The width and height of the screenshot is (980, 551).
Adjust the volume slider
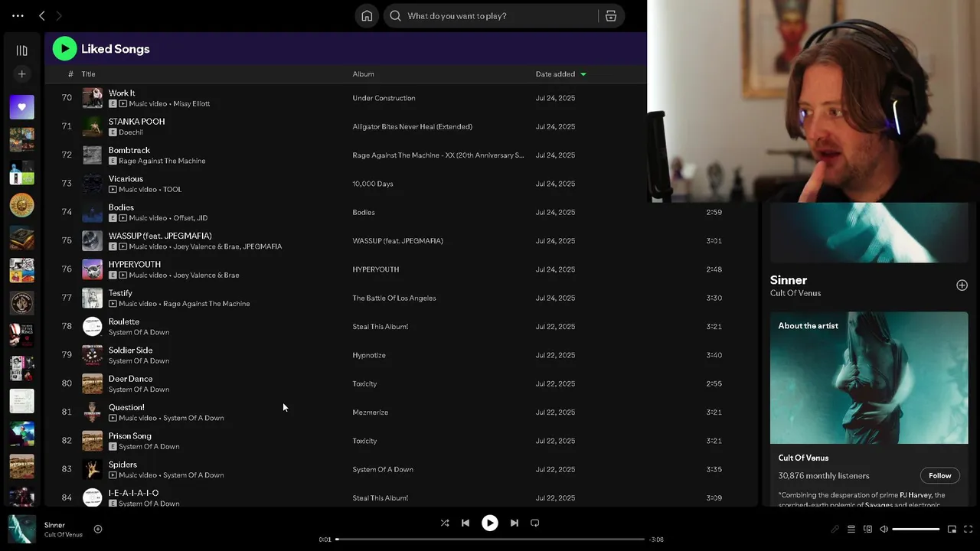point(916,529)
